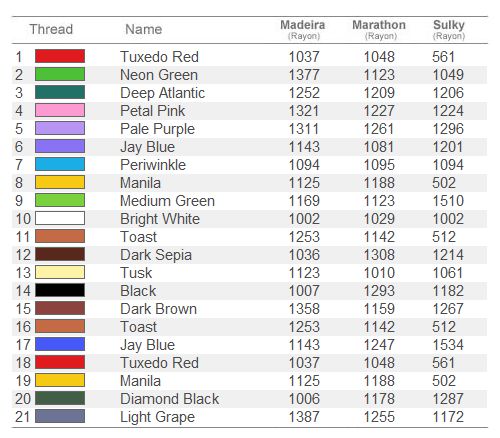Select the Tusk cream swatch
The height and width of the screenshot is (438, 500).
click(60, 272)
